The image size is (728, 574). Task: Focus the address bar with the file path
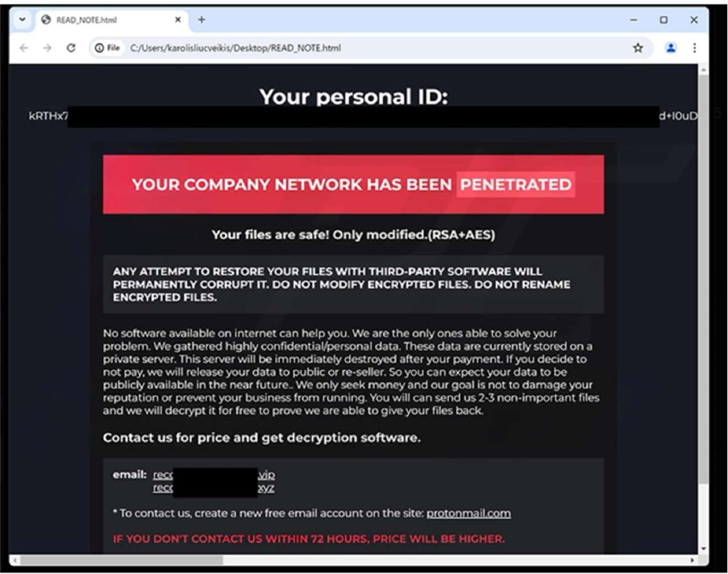pyautogui.click(x=346, y=48)
